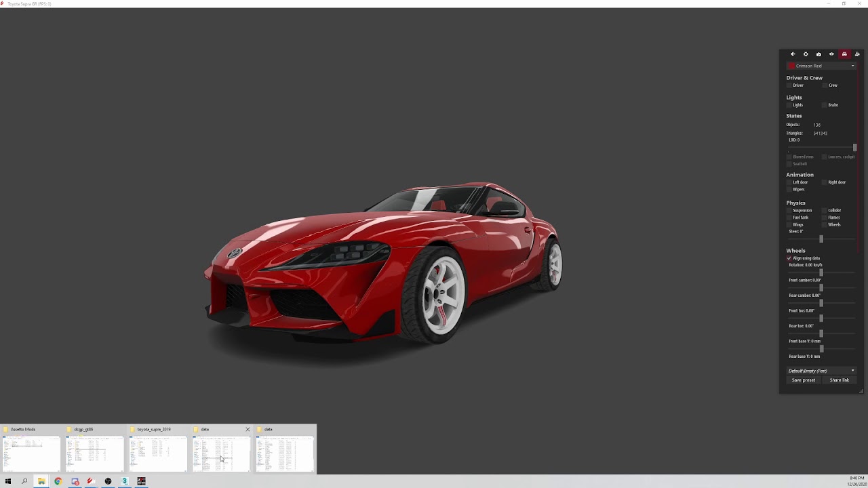Click the Front camber slider
The image size is (868, 488).
pos(822,288)
